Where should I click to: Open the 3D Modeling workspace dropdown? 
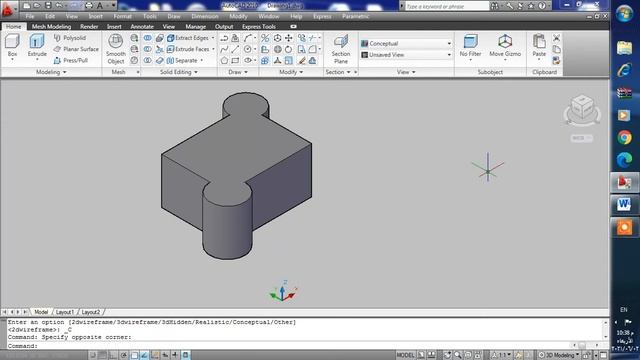point(559,355)
